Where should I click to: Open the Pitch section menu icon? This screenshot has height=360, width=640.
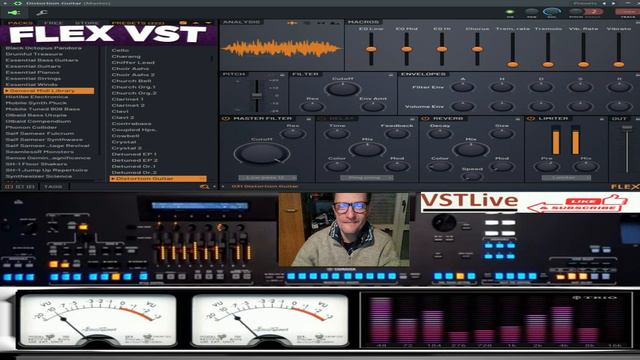[282, 75]
